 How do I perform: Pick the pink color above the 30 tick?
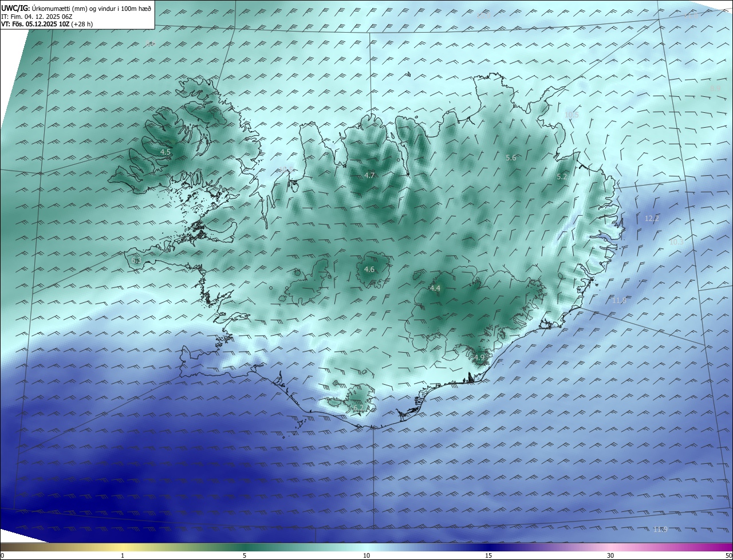click(610, 547)
